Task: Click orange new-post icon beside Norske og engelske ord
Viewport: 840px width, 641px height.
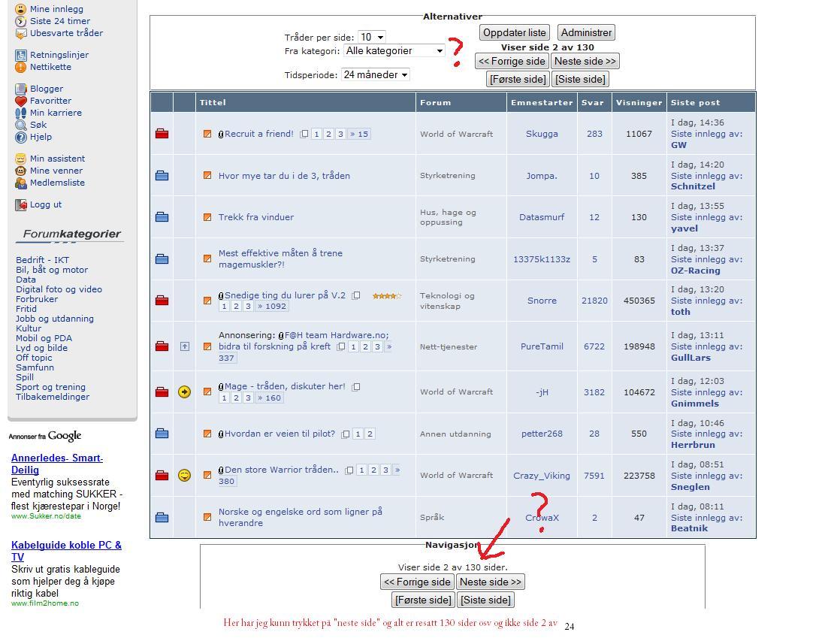Action: click(207, 517)
